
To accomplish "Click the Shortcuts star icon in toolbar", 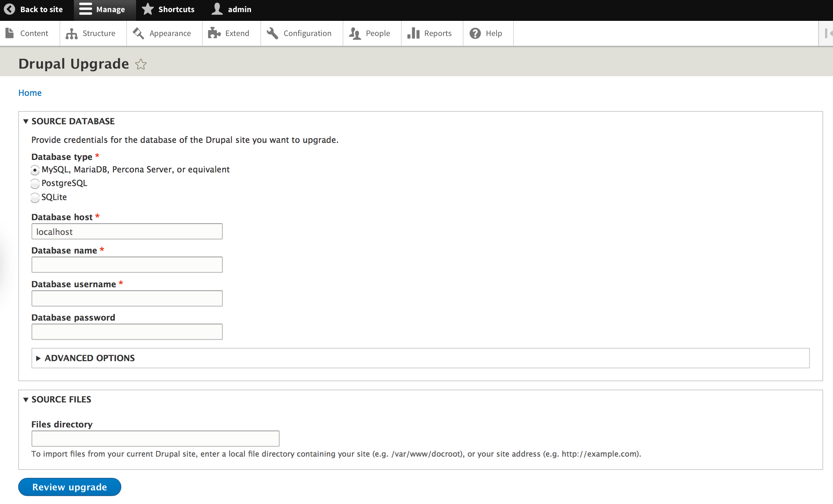I will tap(147, 9).
